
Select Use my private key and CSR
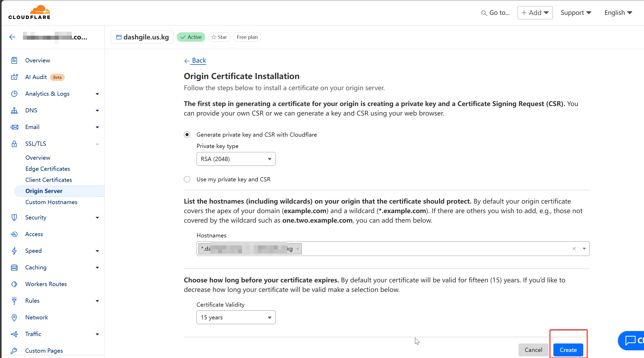tap(187, 179)
